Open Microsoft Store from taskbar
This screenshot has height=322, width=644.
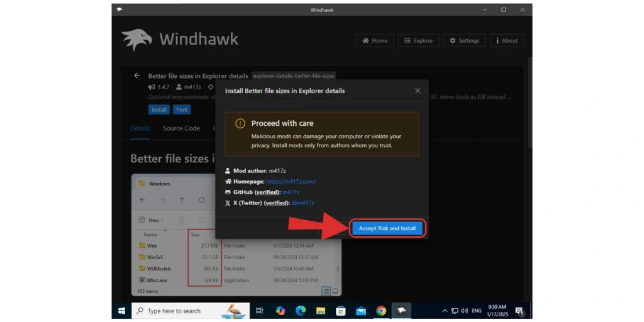click(341, 311)
